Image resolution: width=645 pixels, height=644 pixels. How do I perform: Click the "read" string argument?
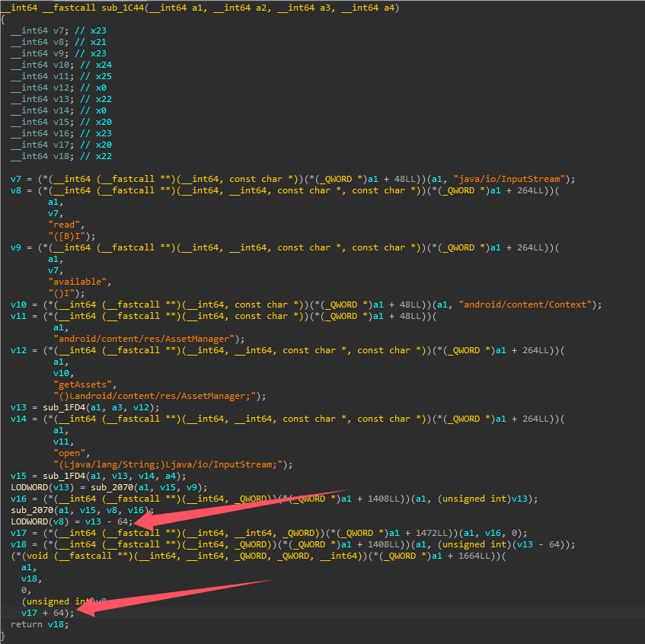64,225
